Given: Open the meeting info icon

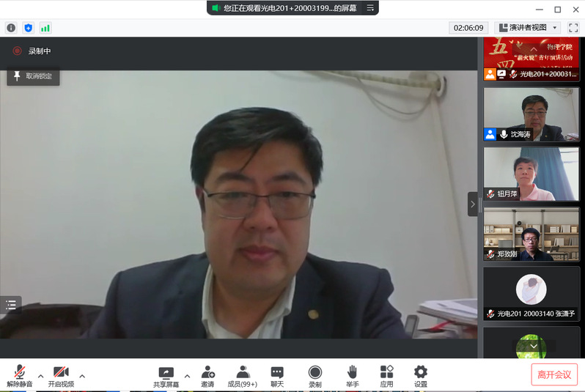Looking at the screenshot, I should [11, 28].
